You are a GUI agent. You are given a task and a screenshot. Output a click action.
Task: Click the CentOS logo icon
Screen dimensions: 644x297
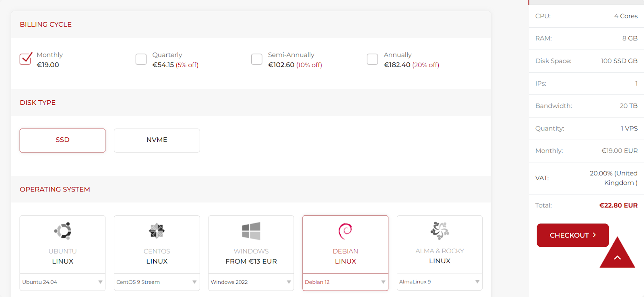click(x=157, y=231)
